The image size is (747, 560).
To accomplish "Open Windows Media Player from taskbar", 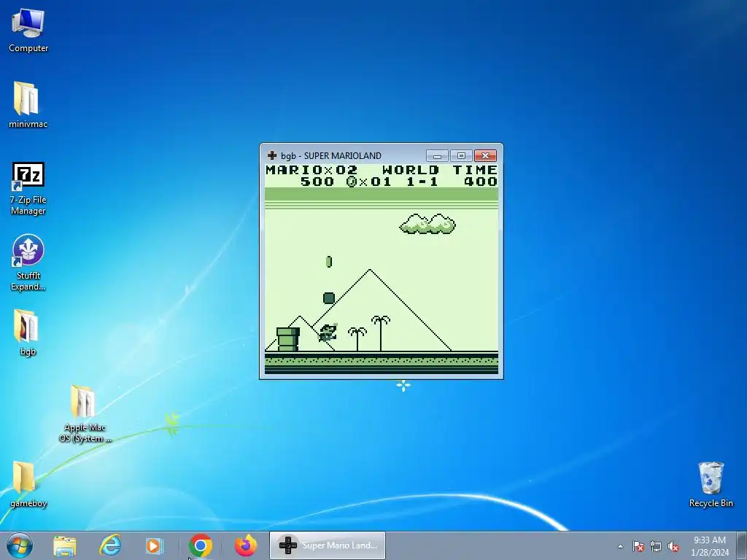I will (155, 545).
